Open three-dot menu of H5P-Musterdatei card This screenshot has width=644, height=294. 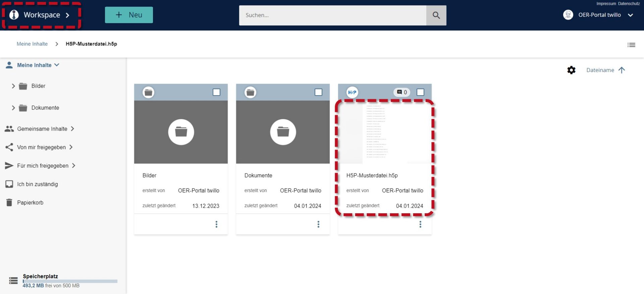pos(420,224)
